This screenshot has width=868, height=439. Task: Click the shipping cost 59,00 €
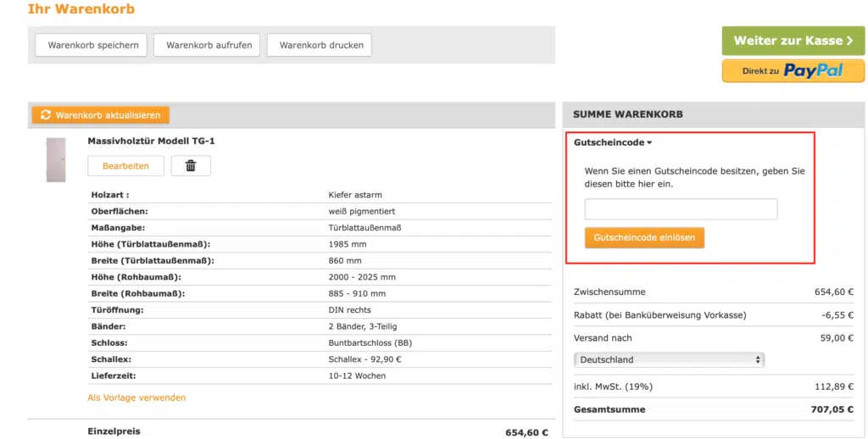pos(837,337)
